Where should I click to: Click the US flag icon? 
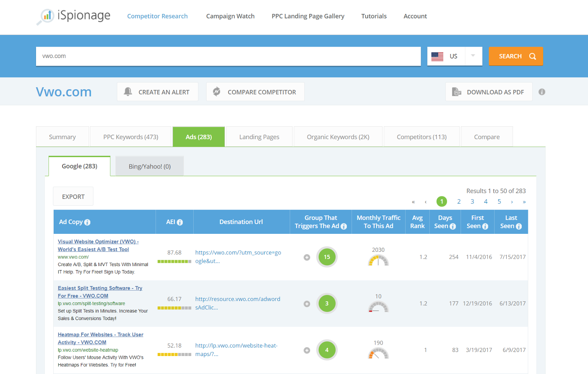coord(437,56)
